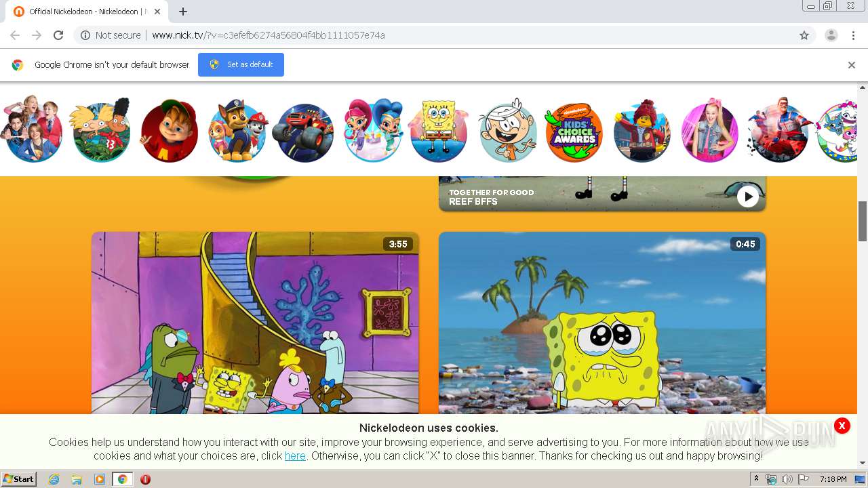The width and height of the screenshot is (868, 488).
Task: Open File Explorer from taskbar
Action: [x=77, y=479]
